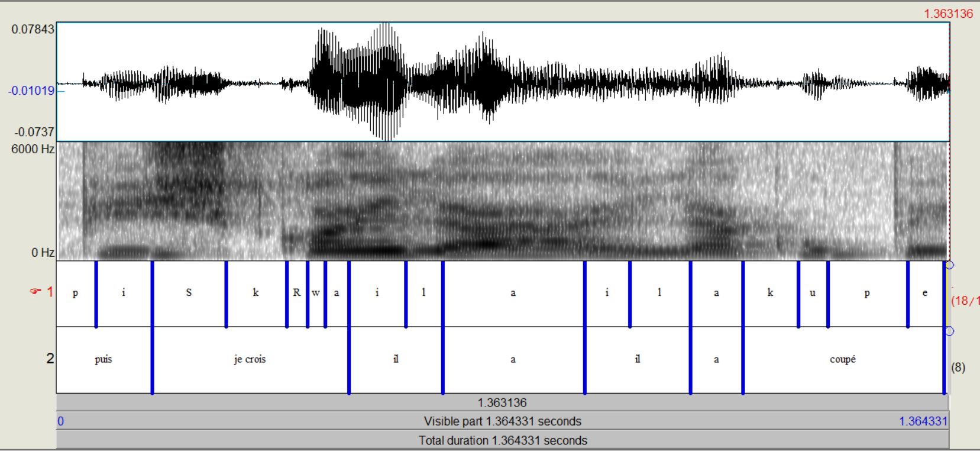Click the boundary insertion circle atop tier 1
Image resolution: width=980 pixels, height=451 pixels.
[x=949, y=265]
